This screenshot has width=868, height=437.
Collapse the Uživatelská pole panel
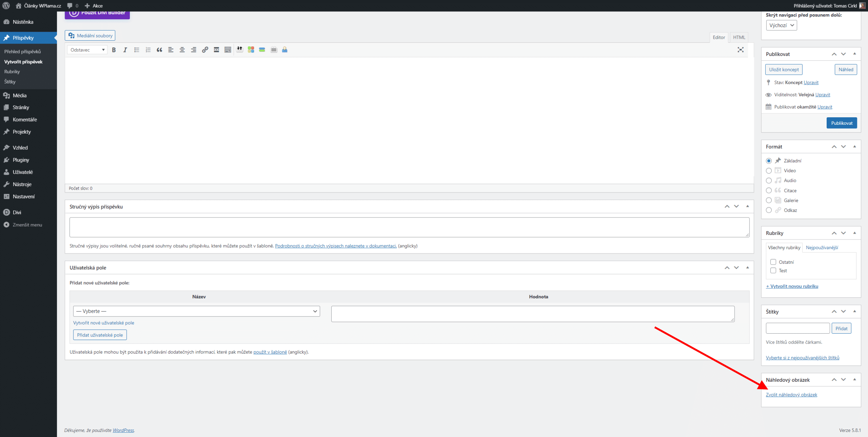point(747,267)
